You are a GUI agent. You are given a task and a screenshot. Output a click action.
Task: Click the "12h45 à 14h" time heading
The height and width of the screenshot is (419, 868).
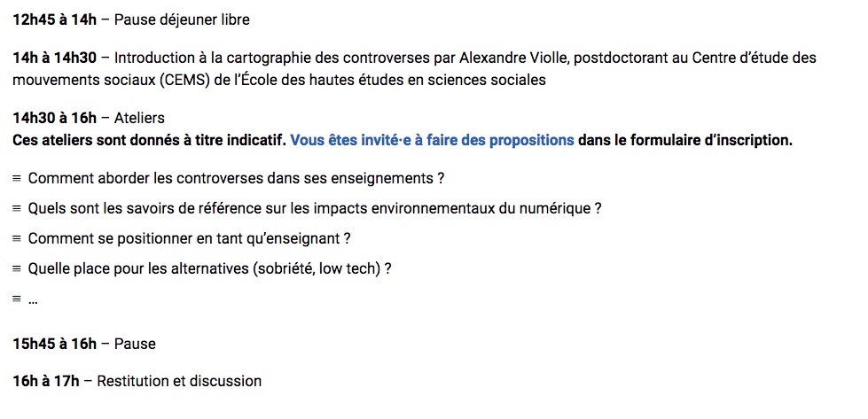coord(55,19)
